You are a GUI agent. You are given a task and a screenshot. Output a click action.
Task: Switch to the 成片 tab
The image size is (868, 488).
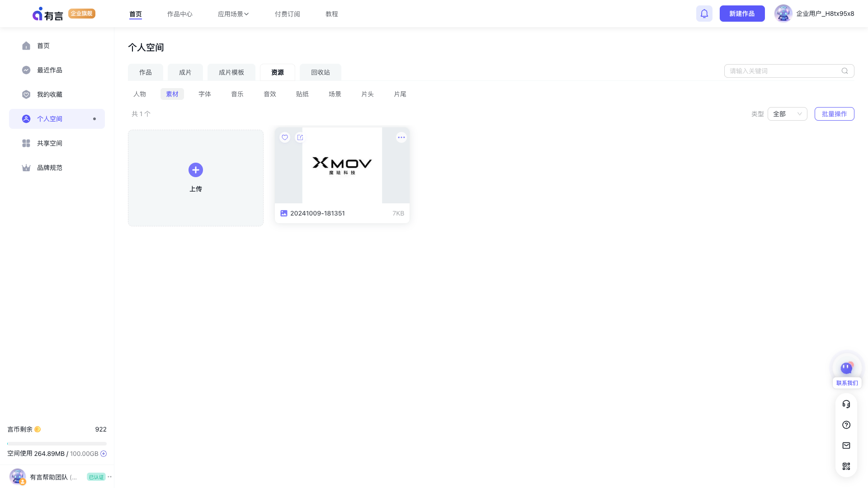click(x=185, y=72)
